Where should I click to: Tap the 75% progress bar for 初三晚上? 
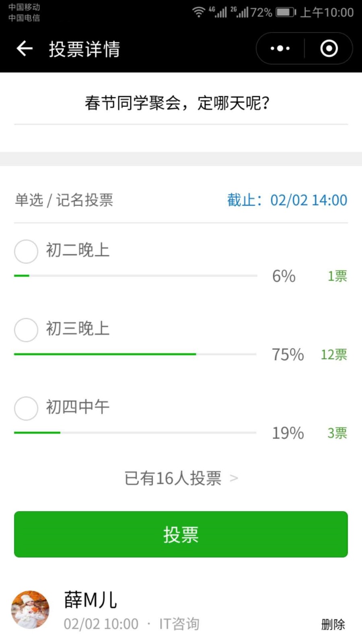point(135,354)
